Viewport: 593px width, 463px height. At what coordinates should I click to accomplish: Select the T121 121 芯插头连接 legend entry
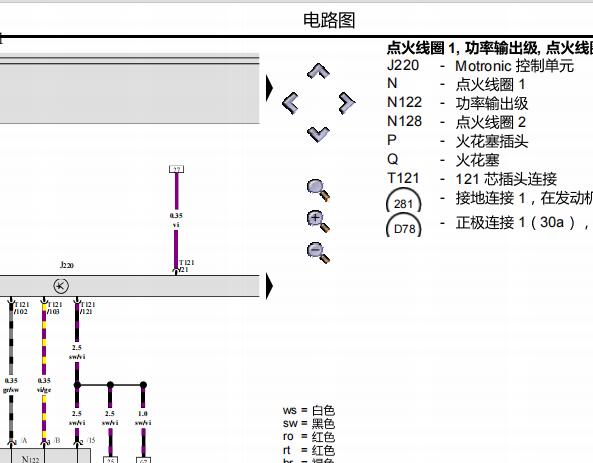(472, 179)
